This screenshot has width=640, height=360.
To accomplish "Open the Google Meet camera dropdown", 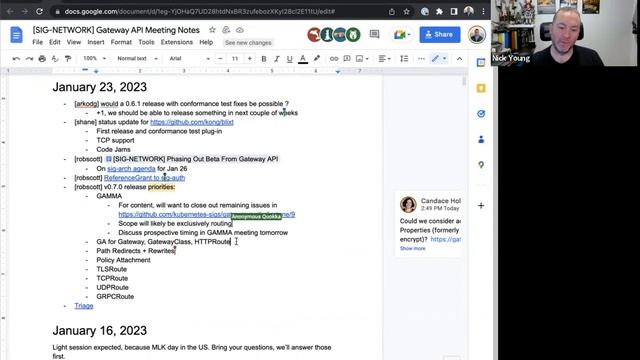I will (402, 35).
